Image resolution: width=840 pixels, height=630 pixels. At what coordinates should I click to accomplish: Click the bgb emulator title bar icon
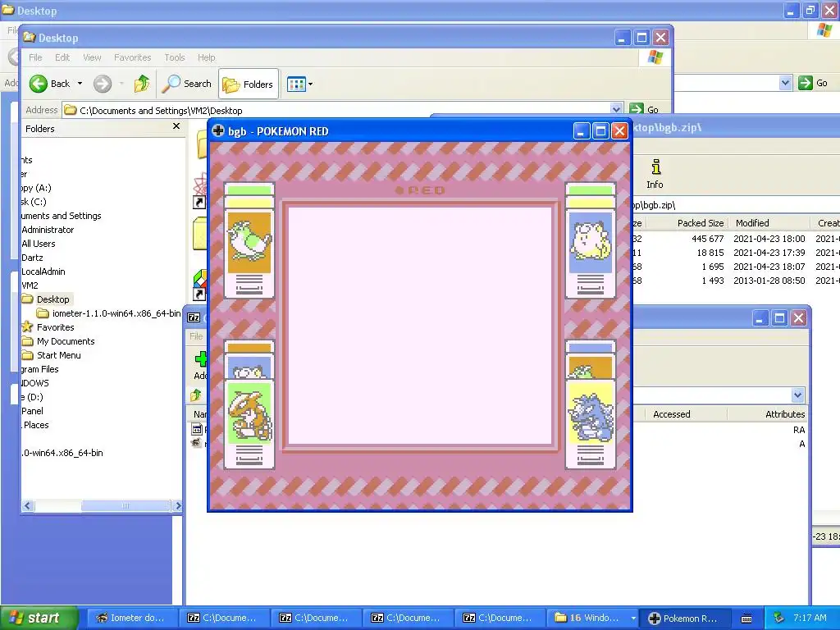pyautogui.click(x=218, y=130)
